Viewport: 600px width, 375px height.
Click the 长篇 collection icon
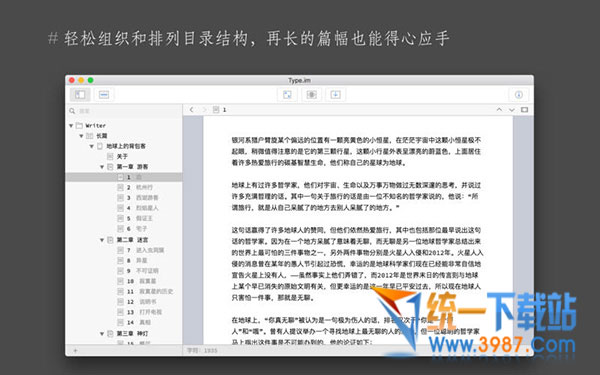pyautogui.click(x=90, y=136)
